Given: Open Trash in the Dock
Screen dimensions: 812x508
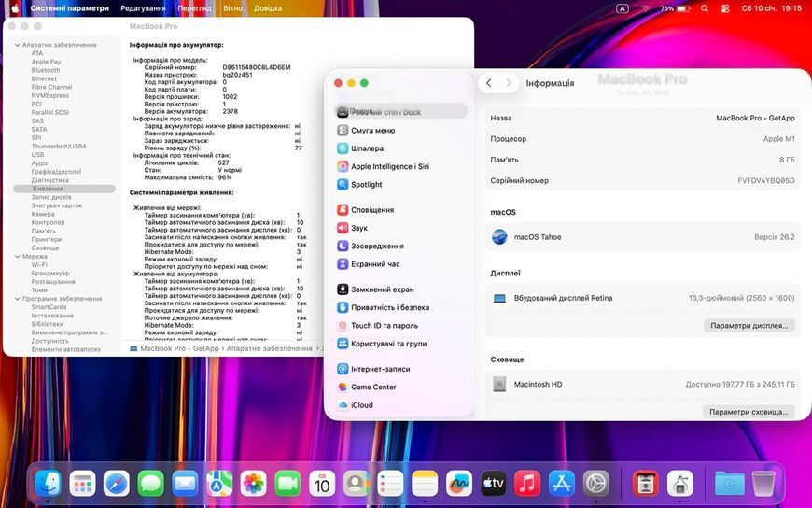Looking at the screenshot, I should click(763, 484).
